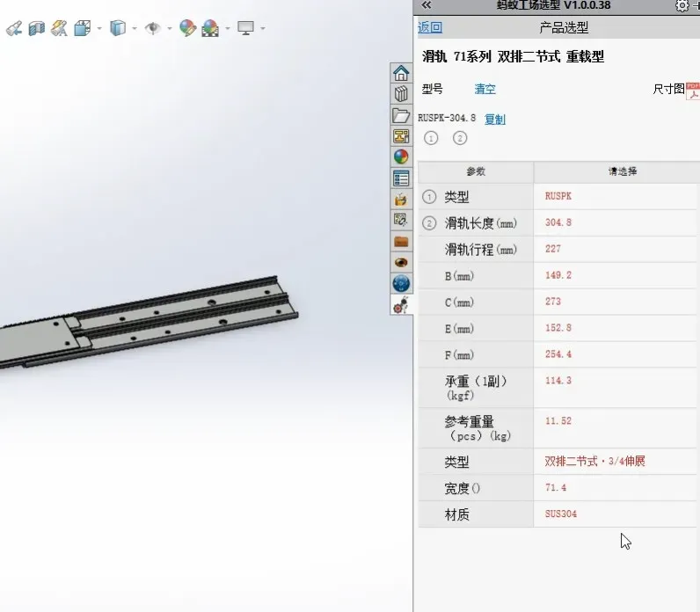Open the 尺寸图 PDF icon
The width and height of the screenshot is (700, 612).
click(693, 91)
